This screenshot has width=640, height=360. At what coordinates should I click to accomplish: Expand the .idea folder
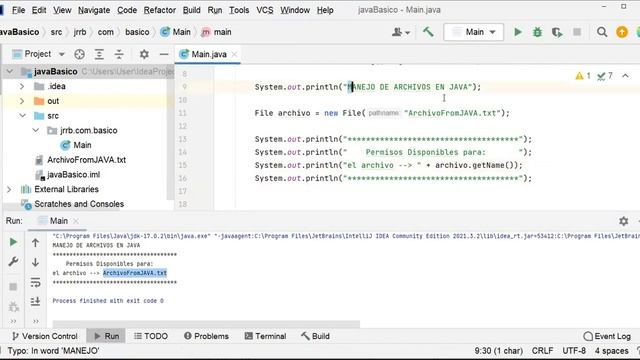pos(22,86)
